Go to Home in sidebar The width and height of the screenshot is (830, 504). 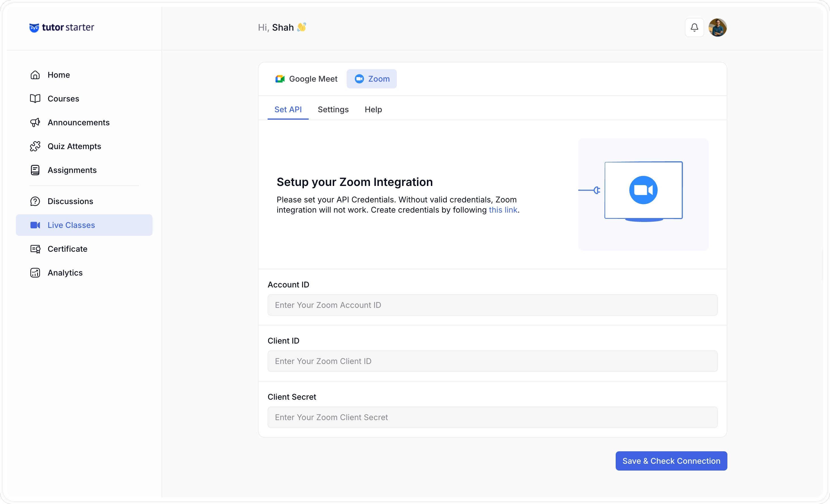coord(84,75)
